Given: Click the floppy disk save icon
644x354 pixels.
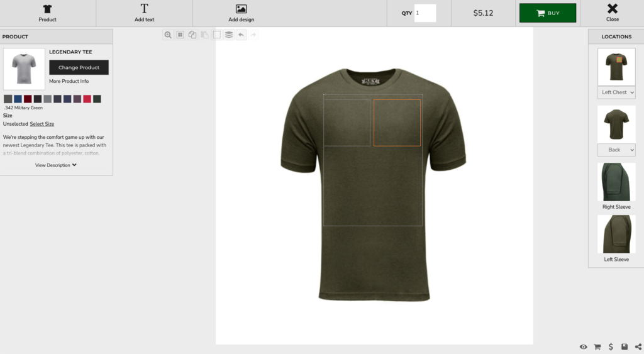Looking at the screenshot, I should tap(625, 347).
